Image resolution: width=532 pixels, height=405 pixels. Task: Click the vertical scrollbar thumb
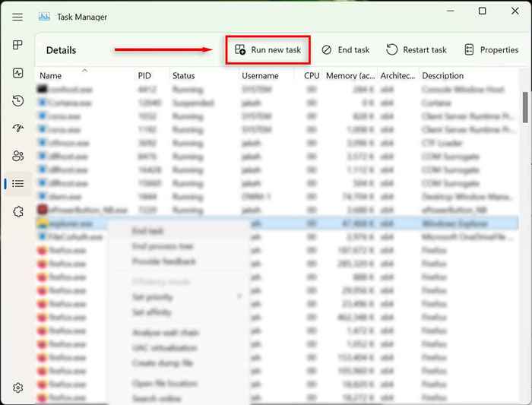pyautogui.click(x=525, y=107)
